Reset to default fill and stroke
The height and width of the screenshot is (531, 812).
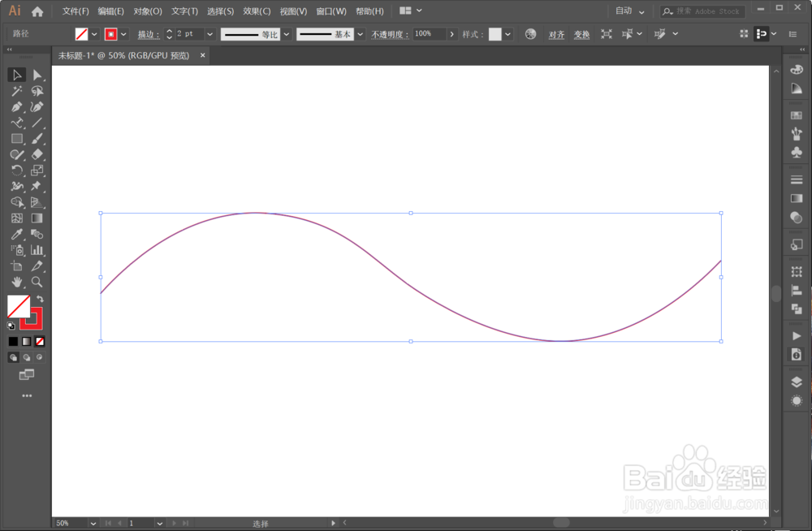pyautogui.click(x=11, y=326)
